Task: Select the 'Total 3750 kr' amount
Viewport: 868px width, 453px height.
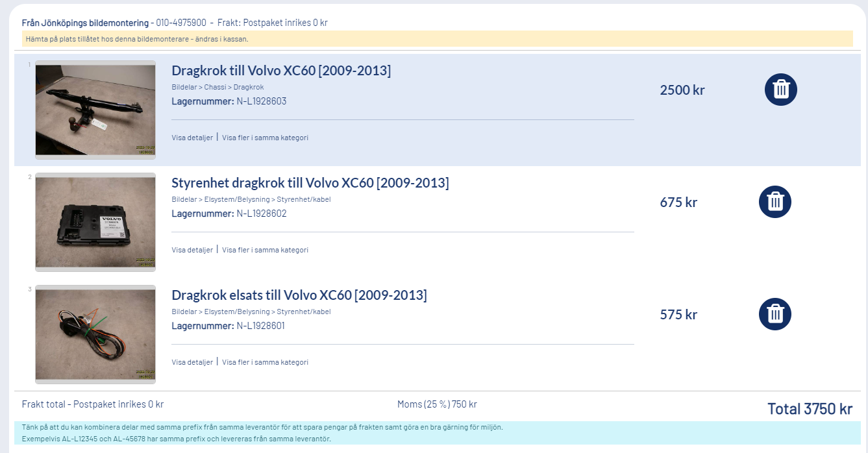Action: click(x=810, y=408)
